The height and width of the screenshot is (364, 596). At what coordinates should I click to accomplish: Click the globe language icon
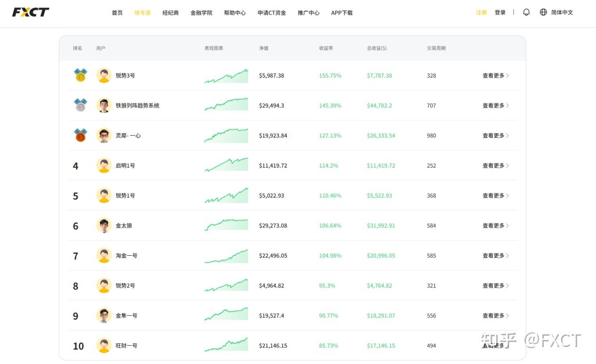pyautogui.click(x=543, y=12)
